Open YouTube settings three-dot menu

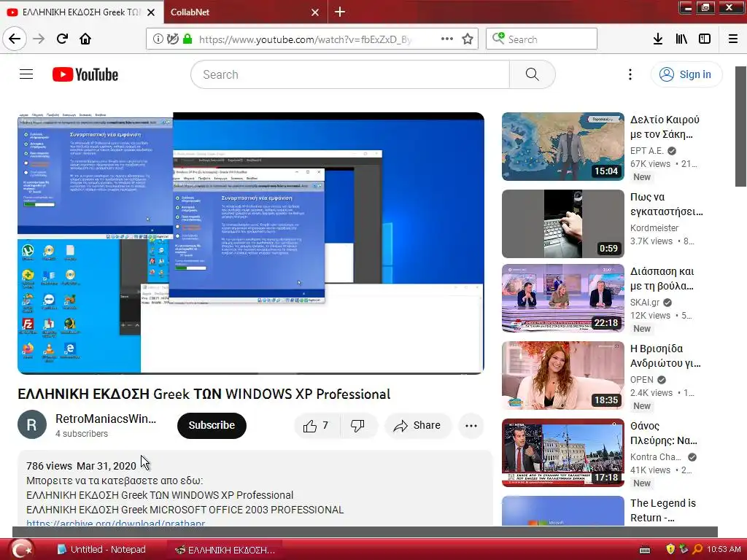630,74
